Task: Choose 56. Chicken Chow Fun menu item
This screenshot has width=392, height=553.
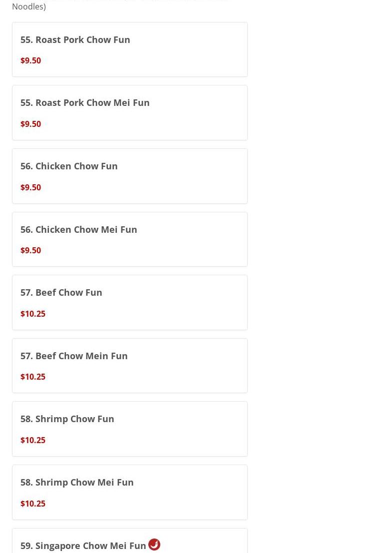Action: pos(69,166)
